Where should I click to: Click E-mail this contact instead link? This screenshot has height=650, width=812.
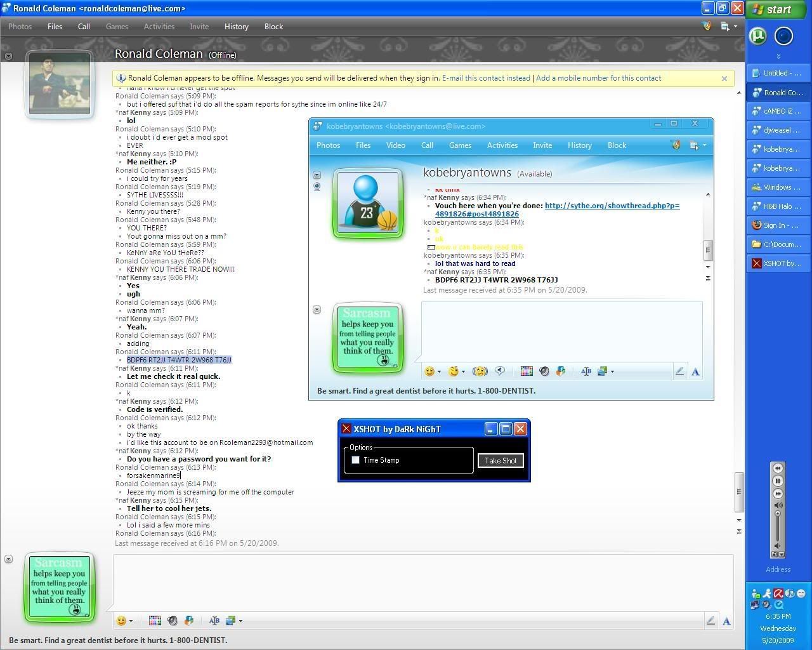click(486, 78)
